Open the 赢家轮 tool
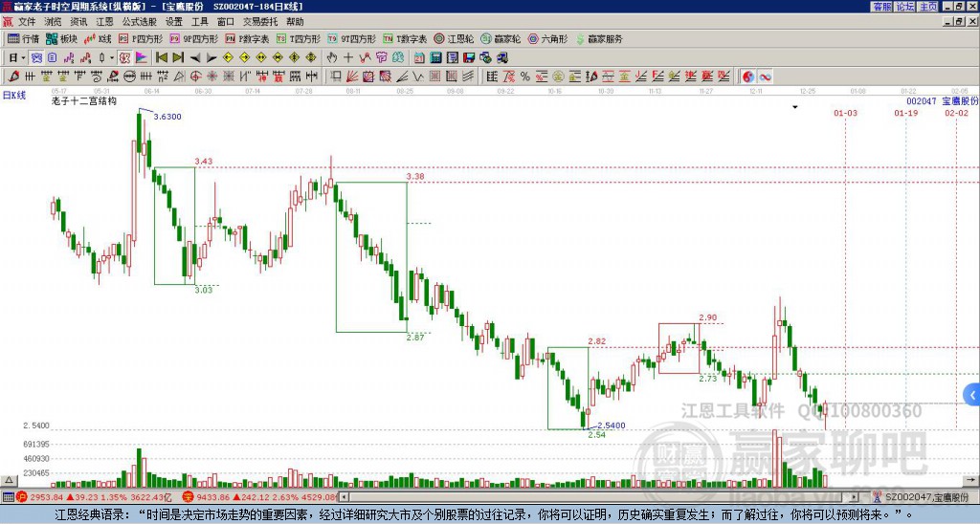The height and width of the screenshot is (524, 980). pyautogui.click(x=501, y=38)
